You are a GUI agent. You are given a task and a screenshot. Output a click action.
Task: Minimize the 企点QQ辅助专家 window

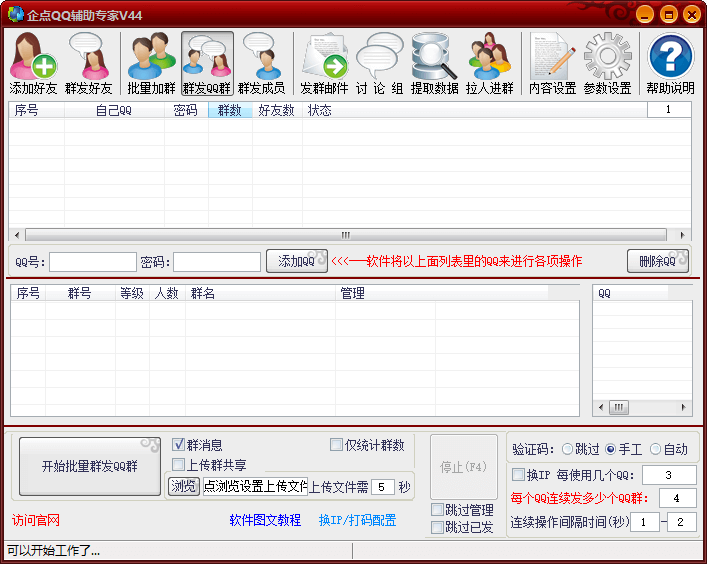click(645, 14)
